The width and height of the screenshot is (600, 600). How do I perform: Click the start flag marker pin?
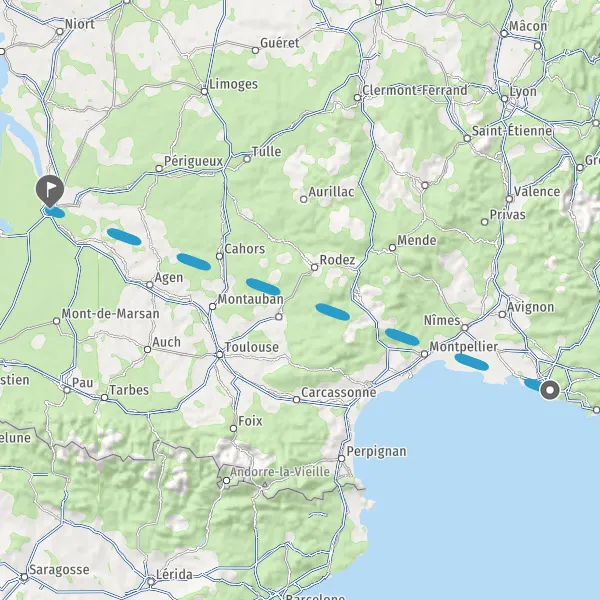click(50, 190)
